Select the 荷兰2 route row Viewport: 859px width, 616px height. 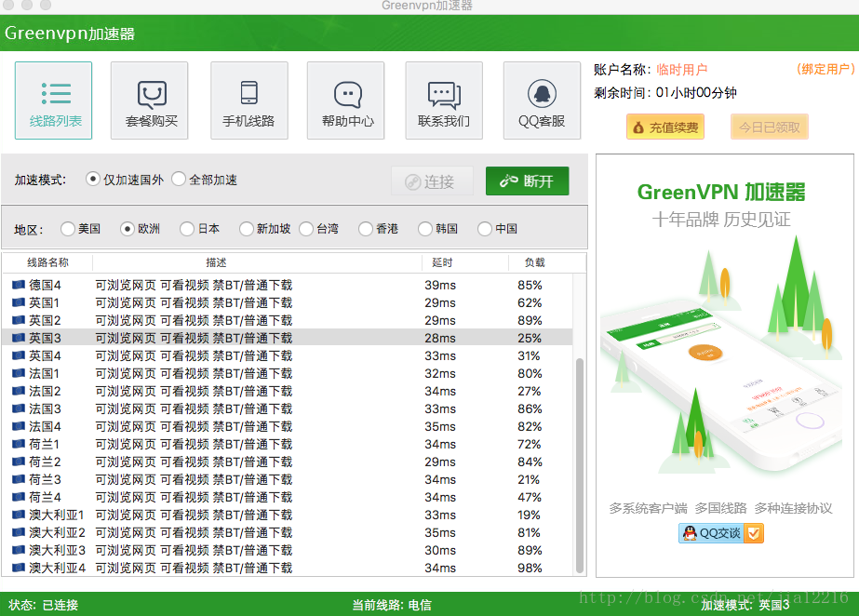click(287, 462)
